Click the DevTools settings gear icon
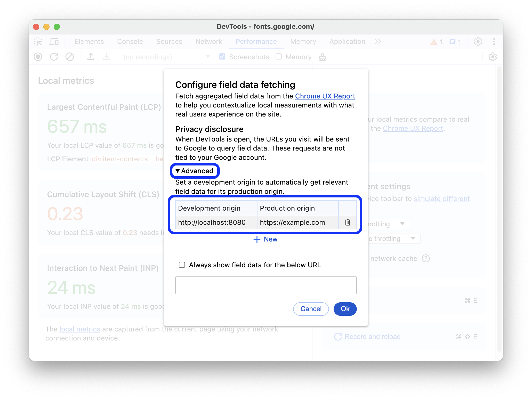532x399 pixels. pyautogui.click(x=478, y=41)
